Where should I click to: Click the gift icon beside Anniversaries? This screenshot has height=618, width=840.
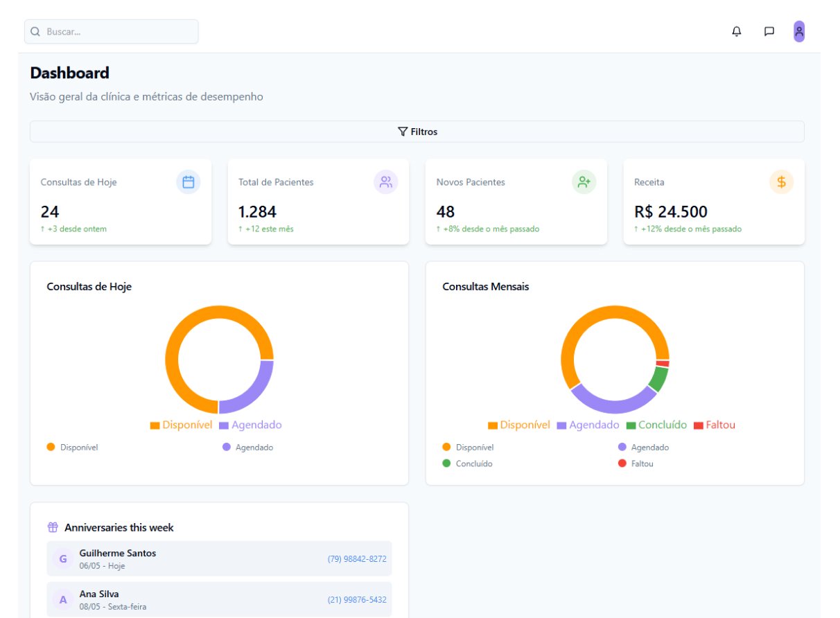53,527
